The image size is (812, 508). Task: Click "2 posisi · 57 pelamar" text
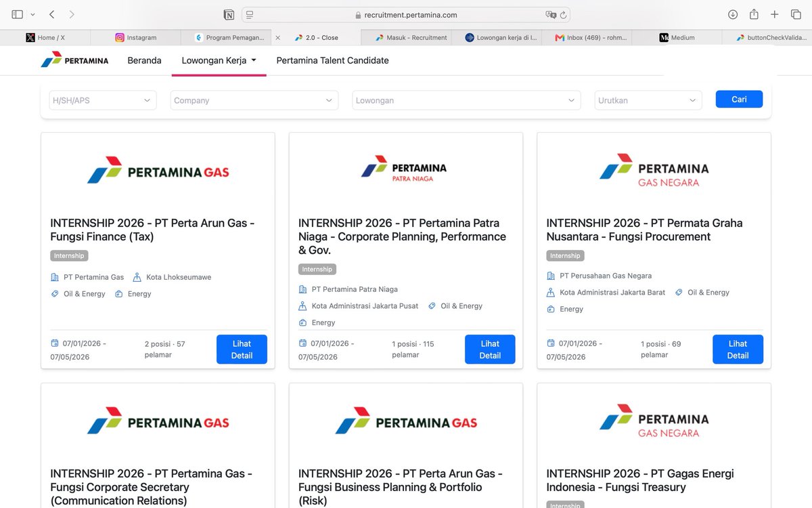pos(165,350)
